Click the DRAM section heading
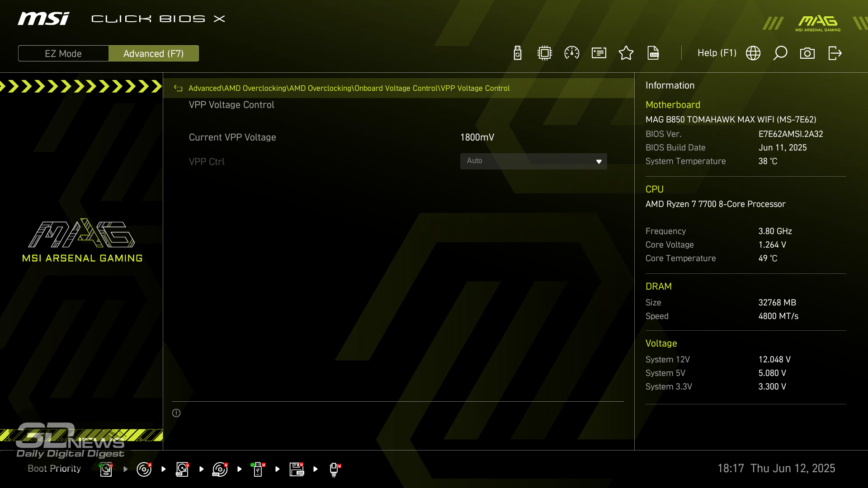The height and width of the screenshot is (488, 868). pos(659,286)
